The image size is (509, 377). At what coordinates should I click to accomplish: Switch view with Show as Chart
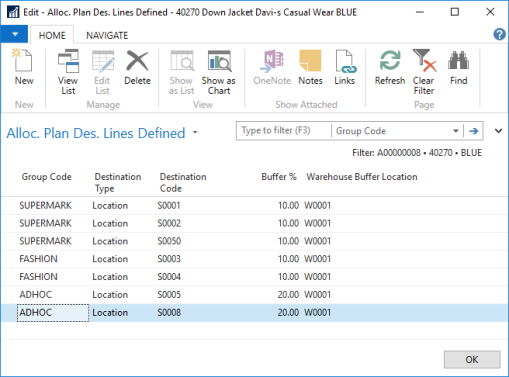pos(219,72)
